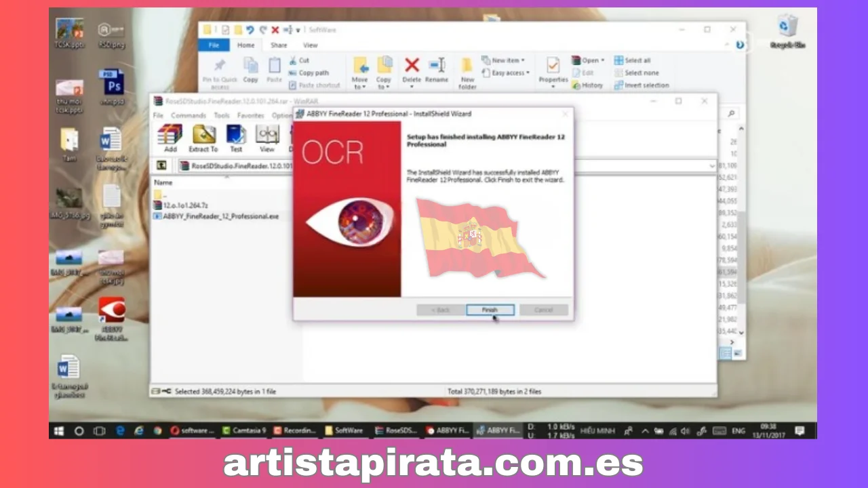
Task: Click New folder in Explorer ribbon
Action: click(x=467, y=73)
